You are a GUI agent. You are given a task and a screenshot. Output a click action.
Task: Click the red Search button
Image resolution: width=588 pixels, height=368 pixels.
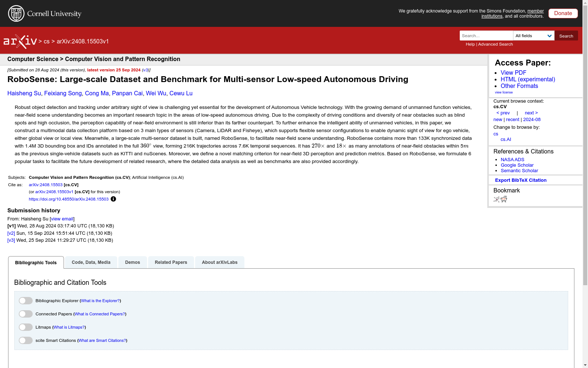[x=566, y=36]
